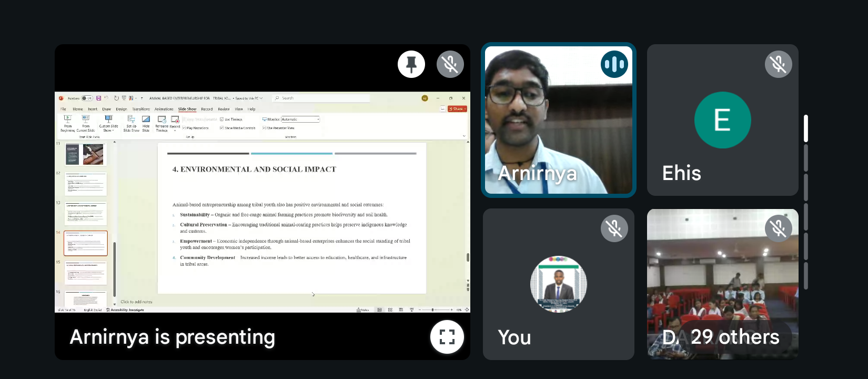
Task: Switch to the Design ribbon tab
Action: (x=122, y=109)
